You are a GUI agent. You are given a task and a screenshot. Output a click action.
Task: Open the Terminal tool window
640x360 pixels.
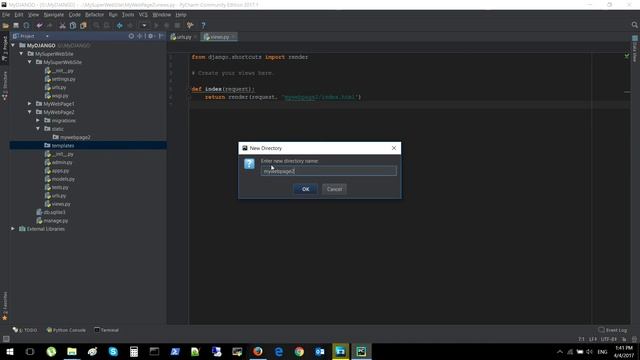107,330
